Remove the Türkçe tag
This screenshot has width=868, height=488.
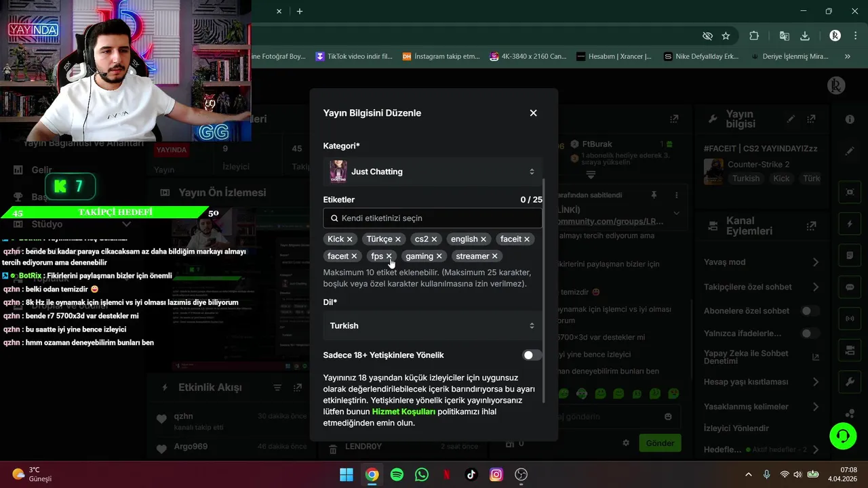click(398, 239)
